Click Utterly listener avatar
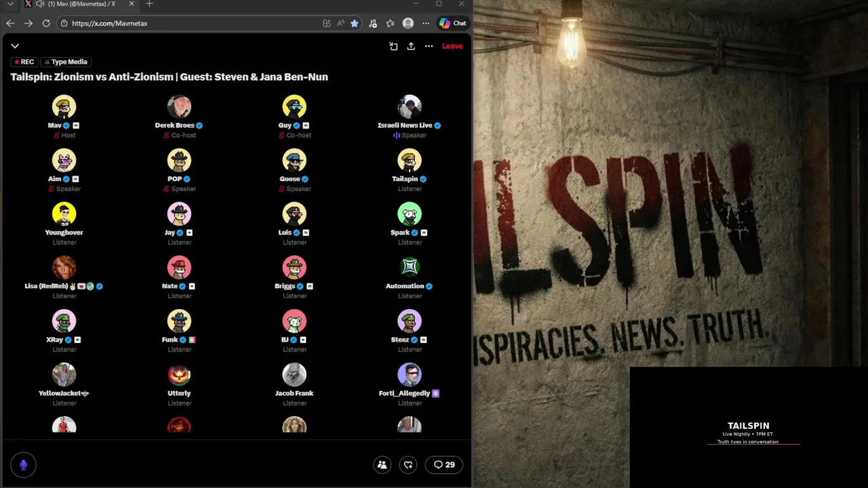This screenshot has width=868, height=488. pyautogui.click(x=180, y=375)
